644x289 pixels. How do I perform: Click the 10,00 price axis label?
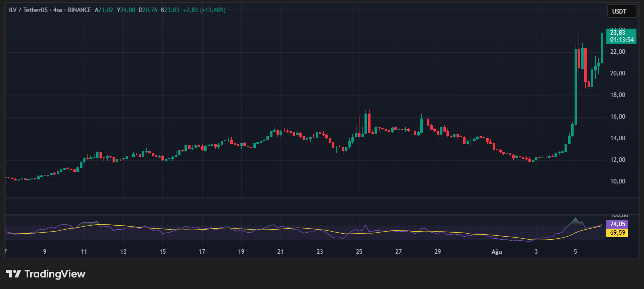(x=617, y=181)
